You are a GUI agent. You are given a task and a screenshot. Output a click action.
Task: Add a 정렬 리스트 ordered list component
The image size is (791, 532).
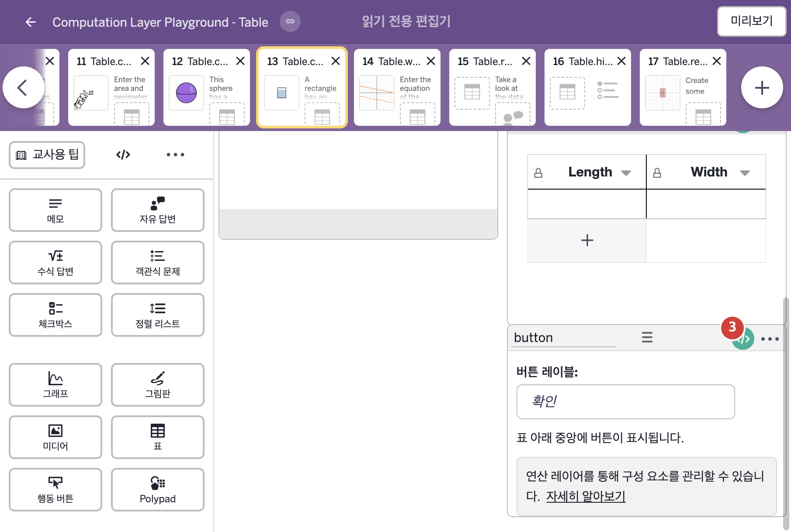pos(158,315)
